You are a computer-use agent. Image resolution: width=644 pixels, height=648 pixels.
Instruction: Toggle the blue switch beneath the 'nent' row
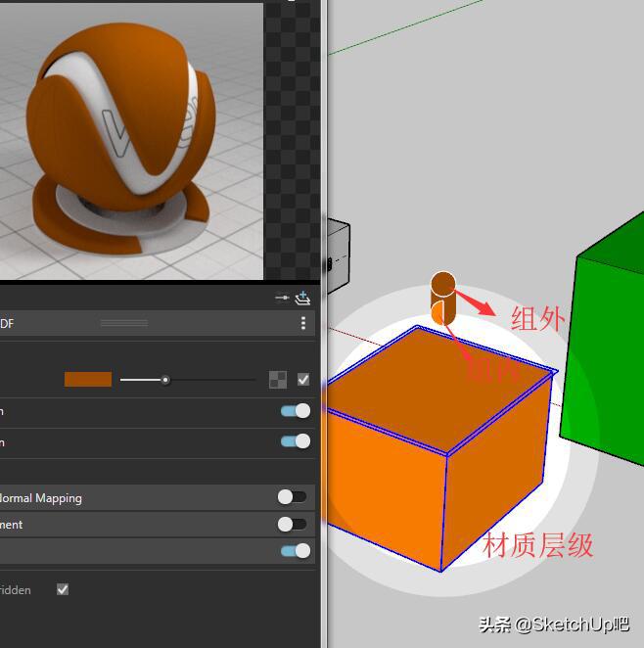coord(296,551)
